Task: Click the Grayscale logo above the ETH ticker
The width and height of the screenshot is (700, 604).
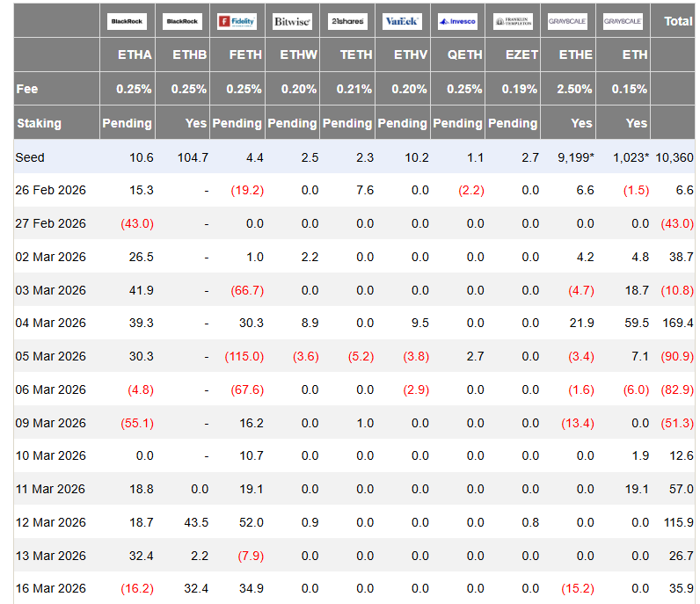Action: 623,21
